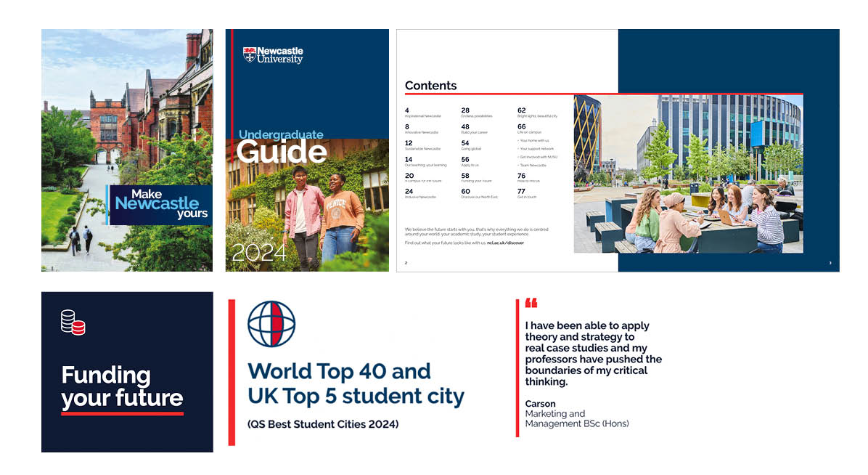Click the Contents heading

430,86
